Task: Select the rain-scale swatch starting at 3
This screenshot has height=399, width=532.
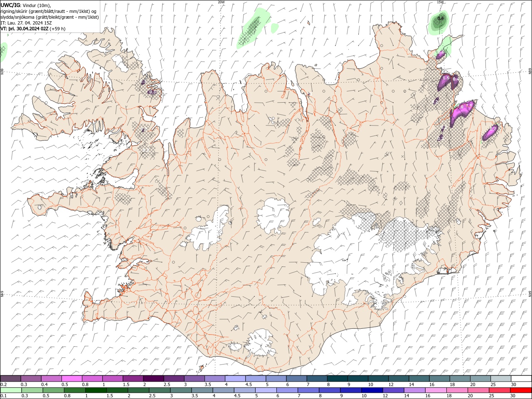Action: [181, 390]
